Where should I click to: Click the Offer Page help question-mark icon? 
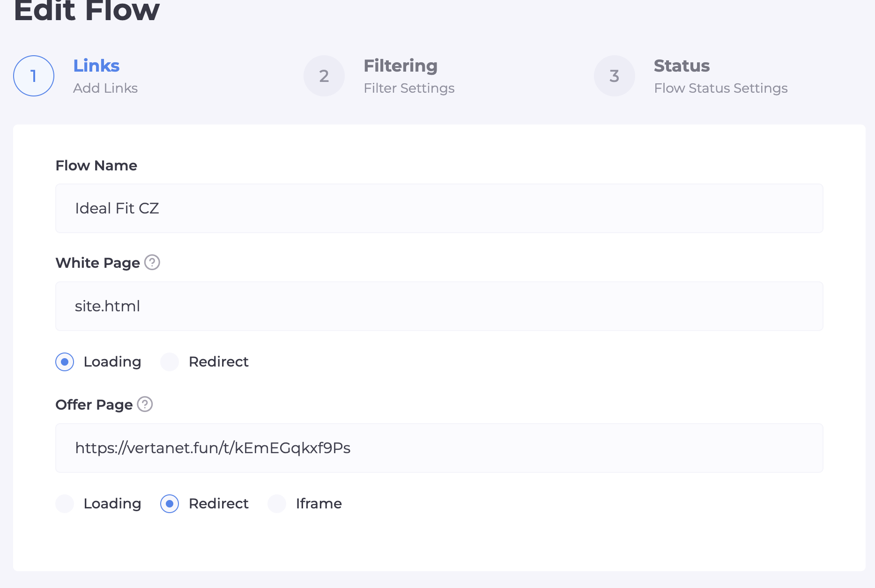click(x=145, y=404)
